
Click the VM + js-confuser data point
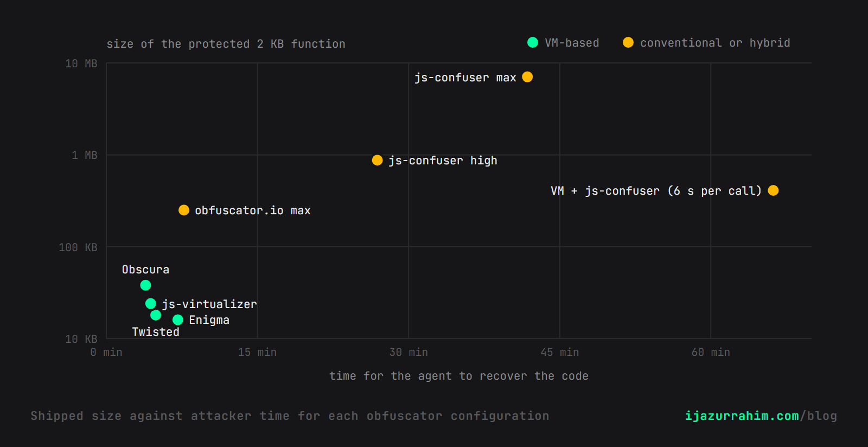[x=773, y=190]
